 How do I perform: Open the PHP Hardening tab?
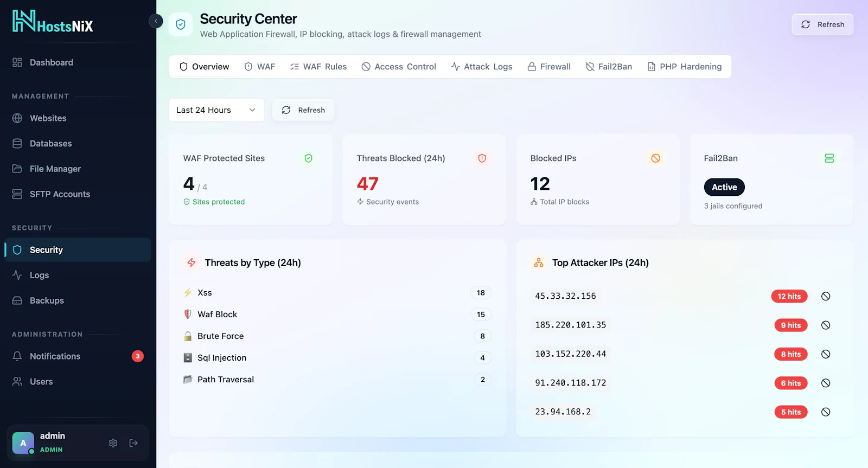point(685,67)
